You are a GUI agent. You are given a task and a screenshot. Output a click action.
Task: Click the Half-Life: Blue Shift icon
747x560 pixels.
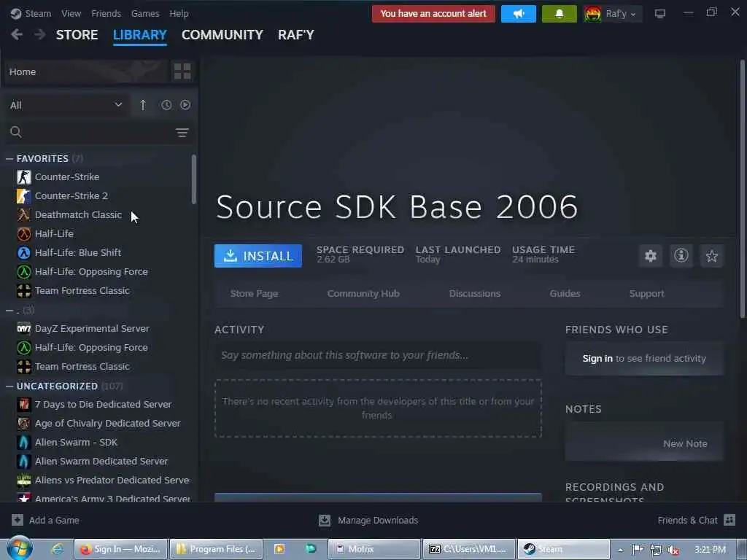coord(24,252)
